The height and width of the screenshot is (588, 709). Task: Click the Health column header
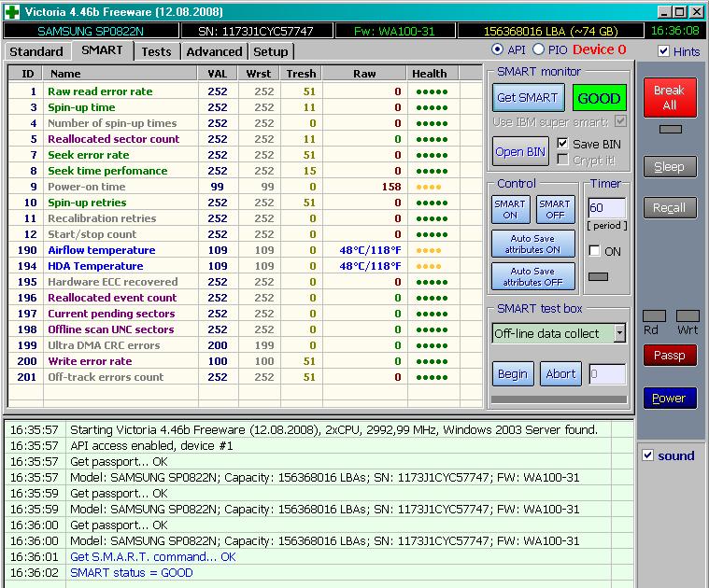click(x=433, y=74)
